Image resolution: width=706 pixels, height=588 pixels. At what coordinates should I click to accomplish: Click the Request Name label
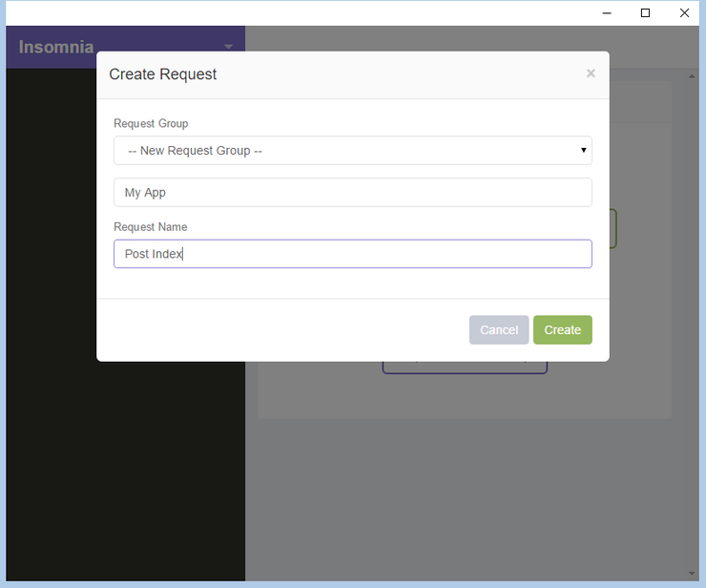(150, 227)
